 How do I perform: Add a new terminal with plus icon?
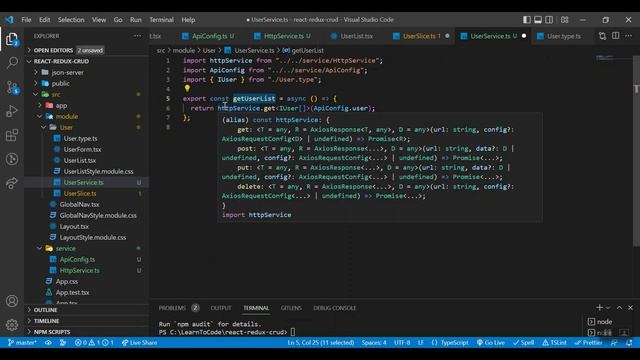coord(599,307)
